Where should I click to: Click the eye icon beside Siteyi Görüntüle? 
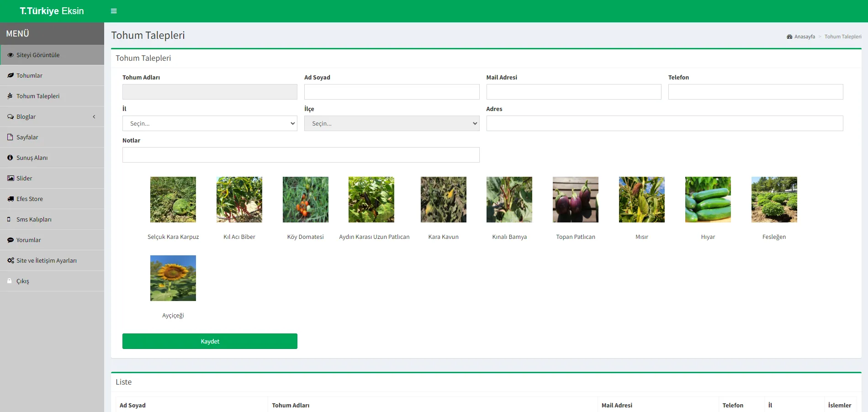click(x=11, y=55)
